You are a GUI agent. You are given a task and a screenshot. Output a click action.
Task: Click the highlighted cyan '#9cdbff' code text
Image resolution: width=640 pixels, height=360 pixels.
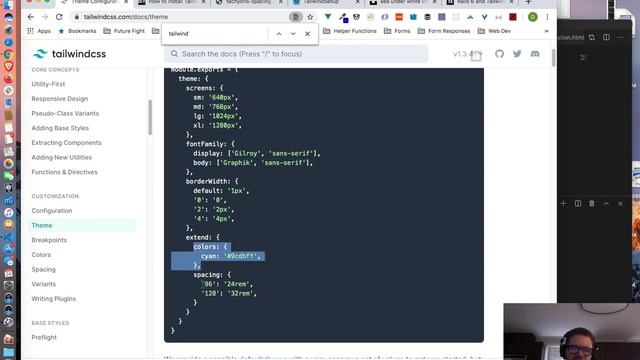pos(230,256)
